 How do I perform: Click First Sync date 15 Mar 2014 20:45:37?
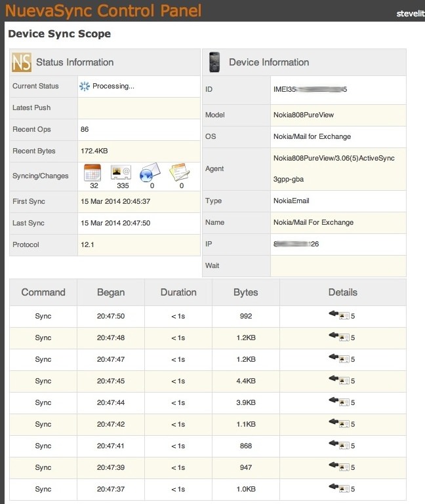click(115, 202)
